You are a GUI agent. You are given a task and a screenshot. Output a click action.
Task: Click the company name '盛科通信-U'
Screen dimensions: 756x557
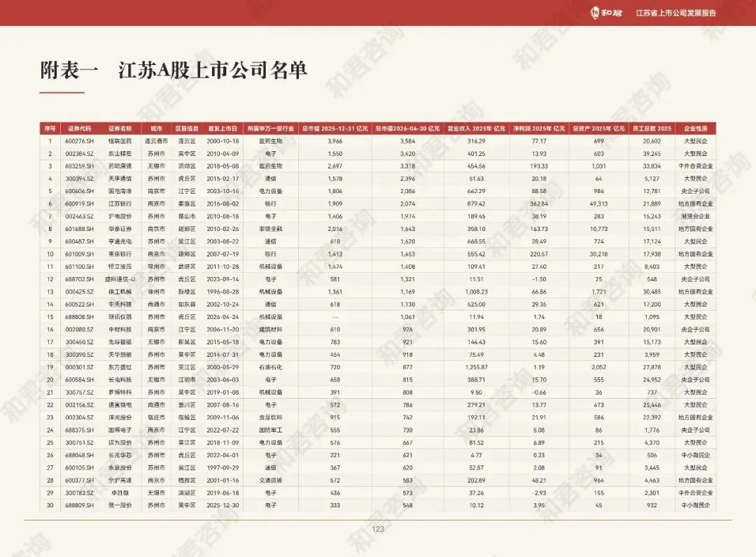pos(120,279)
